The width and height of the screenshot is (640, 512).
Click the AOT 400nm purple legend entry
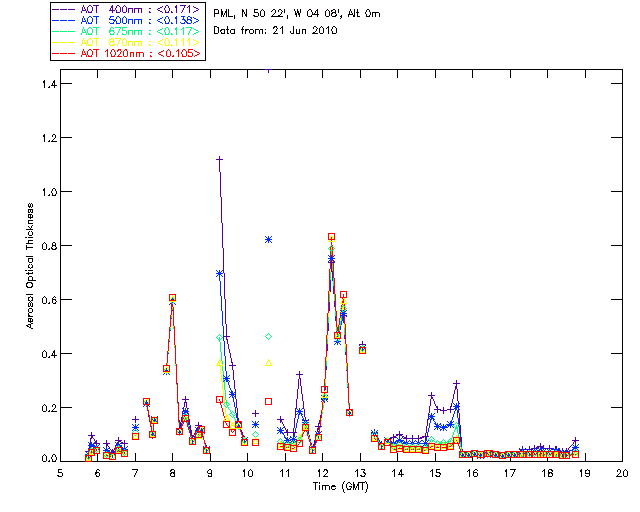(x=127, y=9)
